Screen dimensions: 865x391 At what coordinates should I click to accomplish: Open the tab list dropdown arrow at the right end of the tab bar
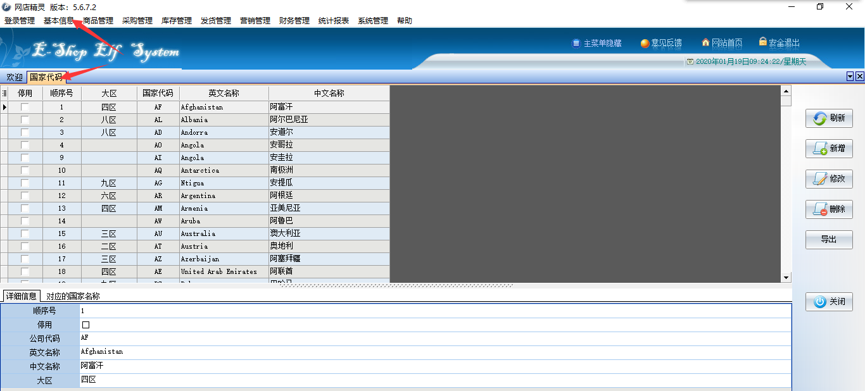850,77
